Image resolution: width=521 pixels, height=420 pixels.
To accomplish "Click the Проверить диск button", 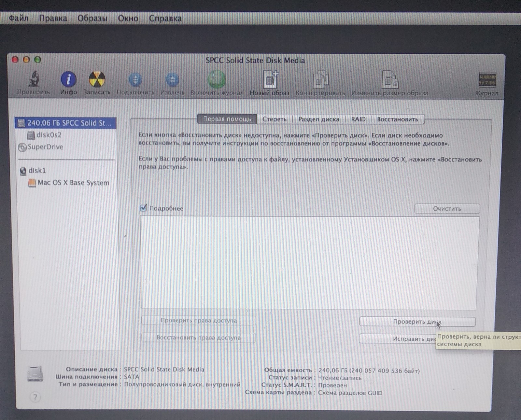I will point(417,322).
